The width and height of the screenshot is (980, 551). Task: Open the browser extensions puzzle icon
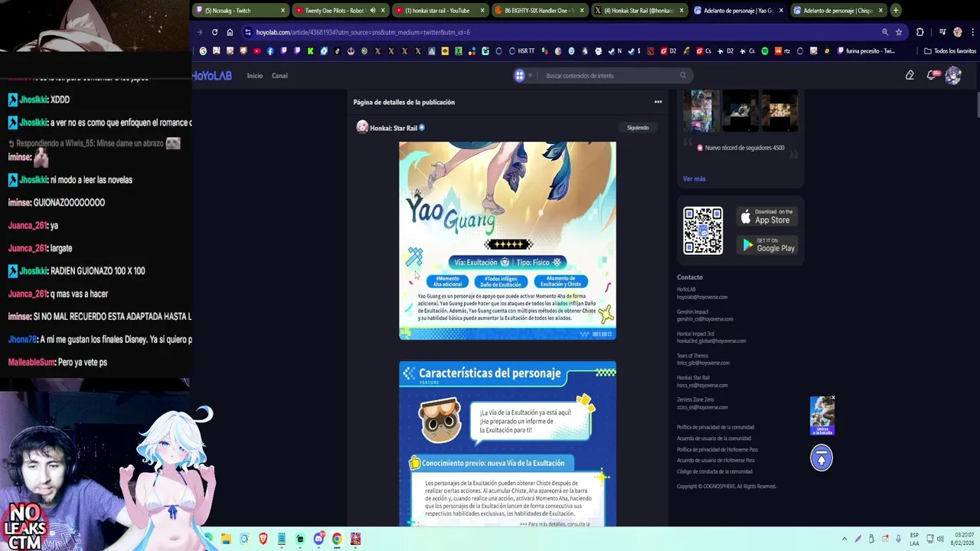click(x=920, y=32)
